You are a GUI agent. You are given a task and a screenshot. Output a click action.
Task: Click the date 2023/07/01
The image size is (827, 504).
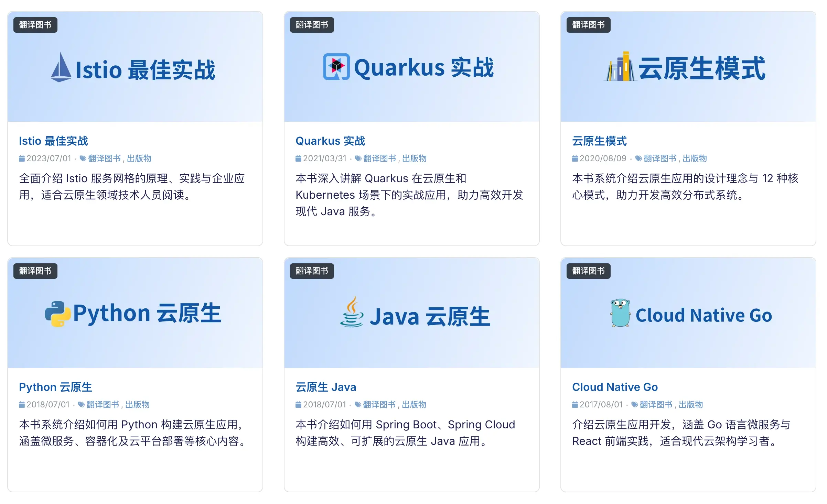[49, 158]
